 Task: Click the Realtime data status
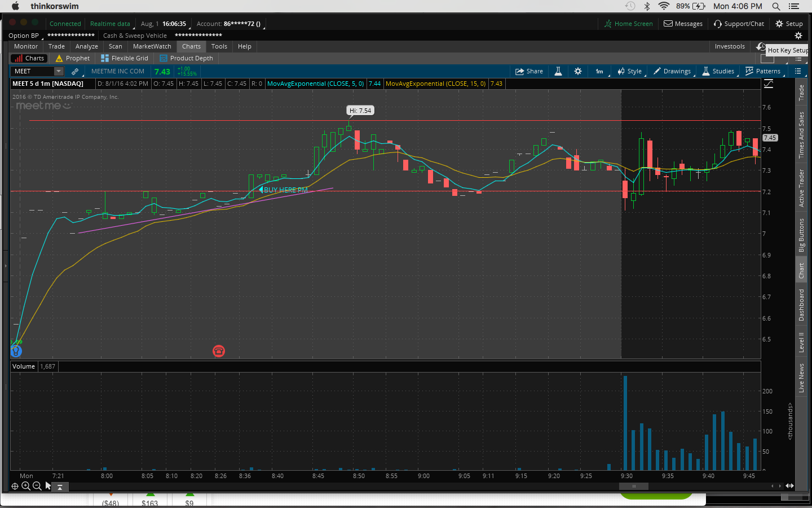pyautogui.click(x=111, y=24)
